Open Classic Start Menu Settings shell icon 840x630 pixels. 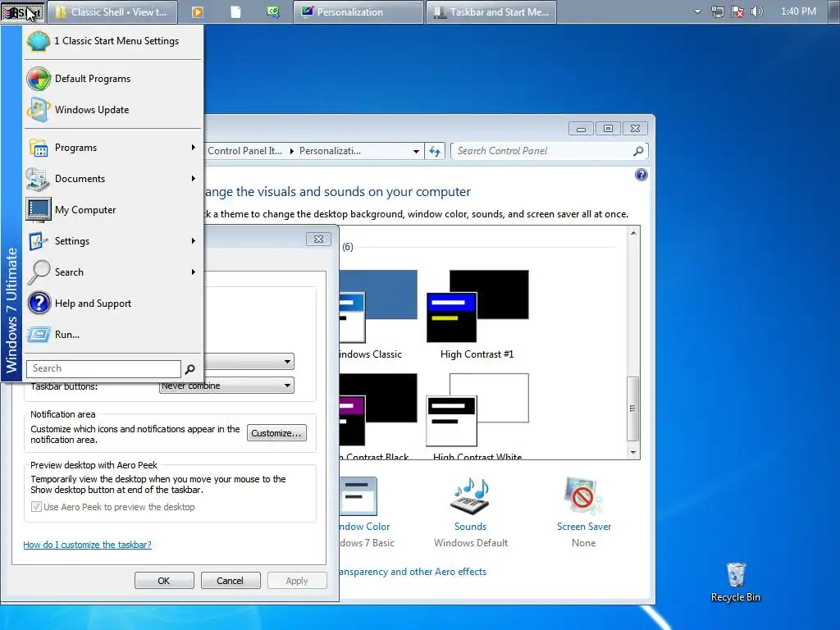pos(39,41)
